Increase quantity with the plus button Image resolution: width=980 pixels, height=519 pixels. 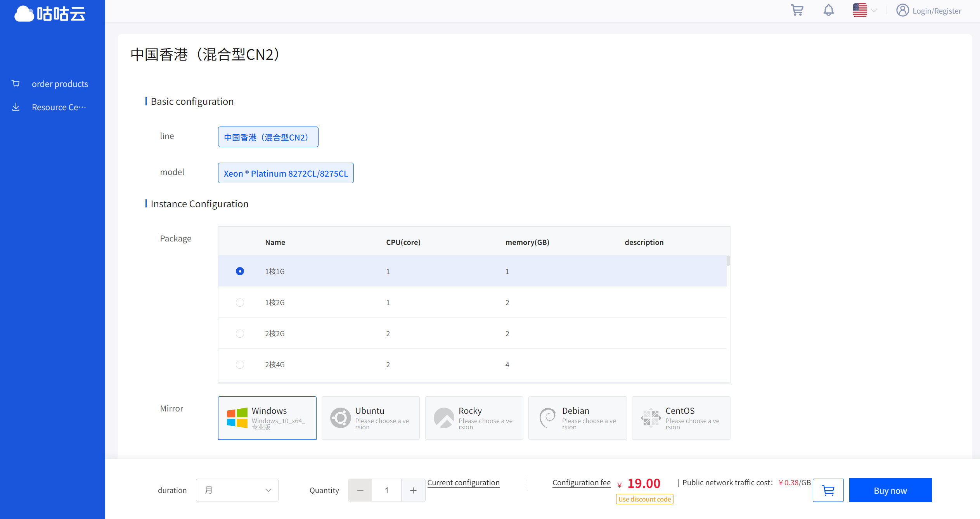click(x=413, y=490)
